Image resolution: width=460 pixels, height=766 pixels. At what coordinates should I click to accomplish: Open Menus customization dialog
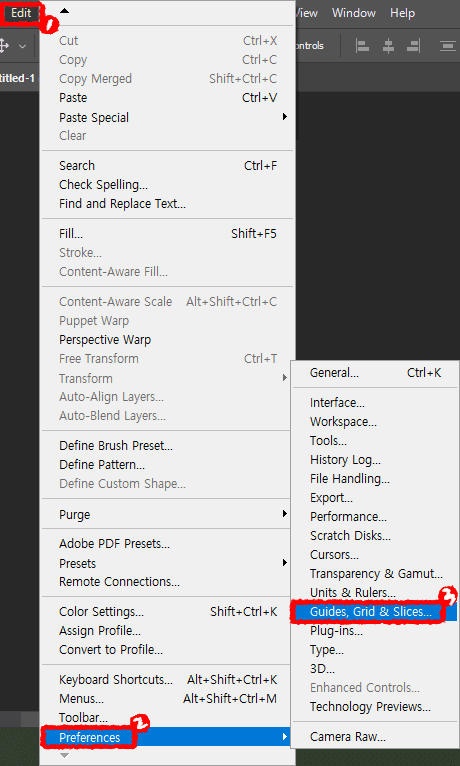[167, 699]
